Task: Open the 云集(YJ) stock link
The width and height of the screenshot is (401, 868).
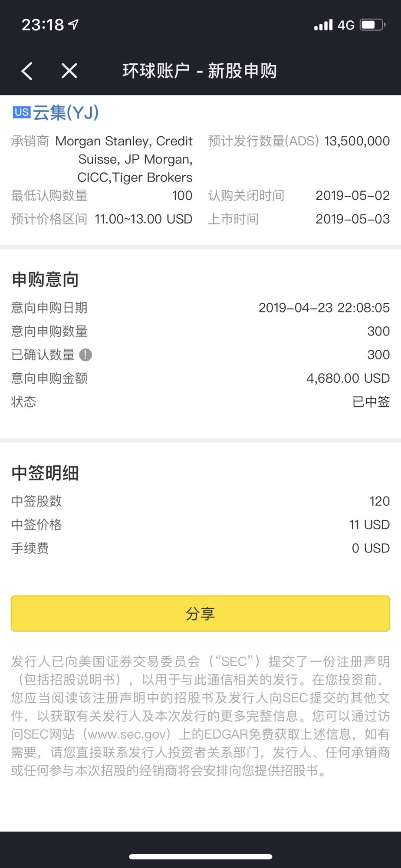Action: pos(66,113)
